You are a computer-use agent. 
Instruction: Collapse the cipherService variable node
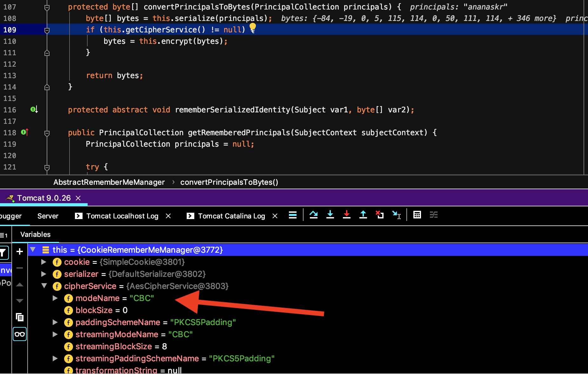(x=44, y=286)
